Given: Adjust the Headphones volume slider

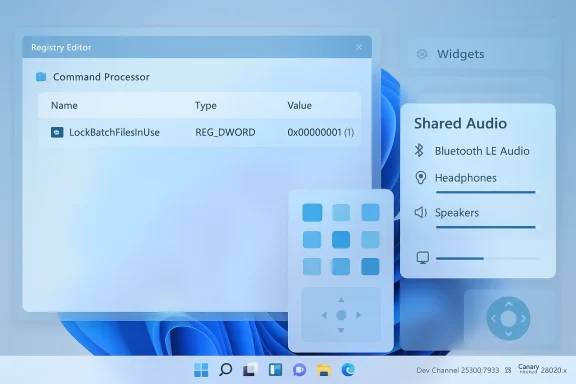Looking at the screenshot, I should (x=486, y=192).
